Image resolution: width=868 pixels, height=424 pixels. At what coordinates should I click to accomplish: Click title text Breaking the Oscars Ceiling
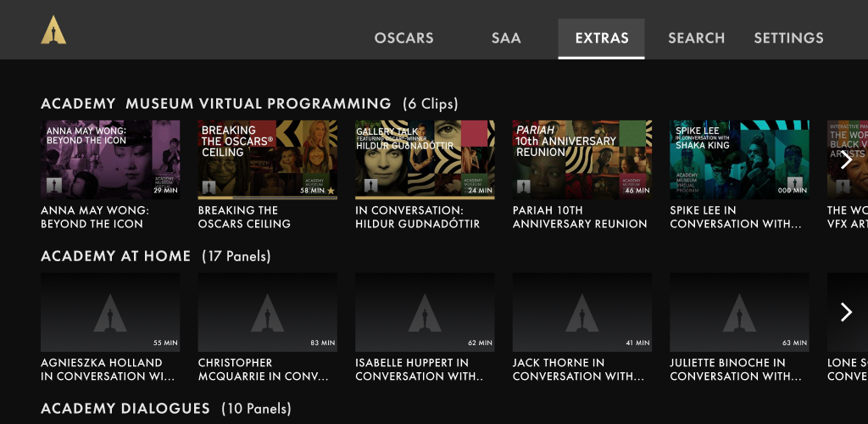tap(244, 217)
